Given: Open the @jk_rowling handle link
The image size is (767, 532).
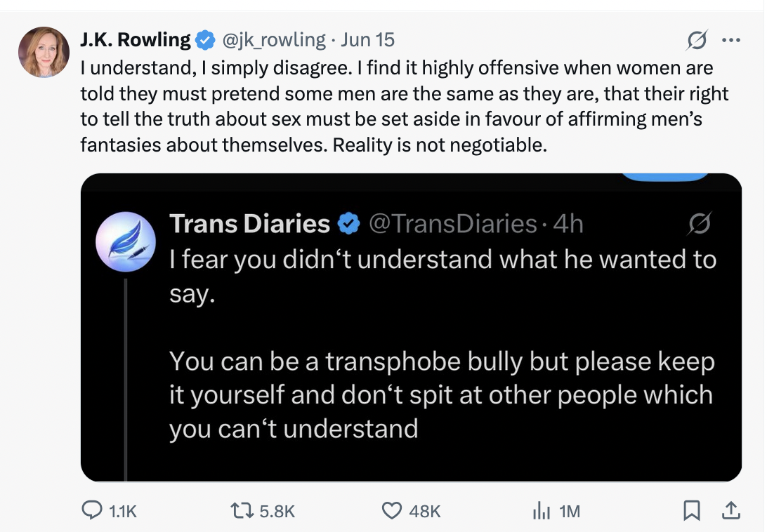Looking at the screenshot, I should pos(274,39).
